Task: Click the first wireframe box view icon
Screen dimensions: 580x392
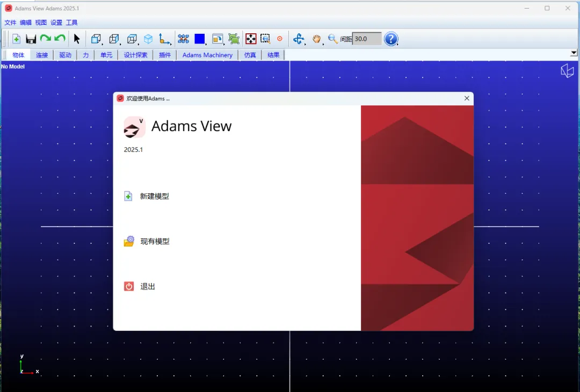Action: 96,39
